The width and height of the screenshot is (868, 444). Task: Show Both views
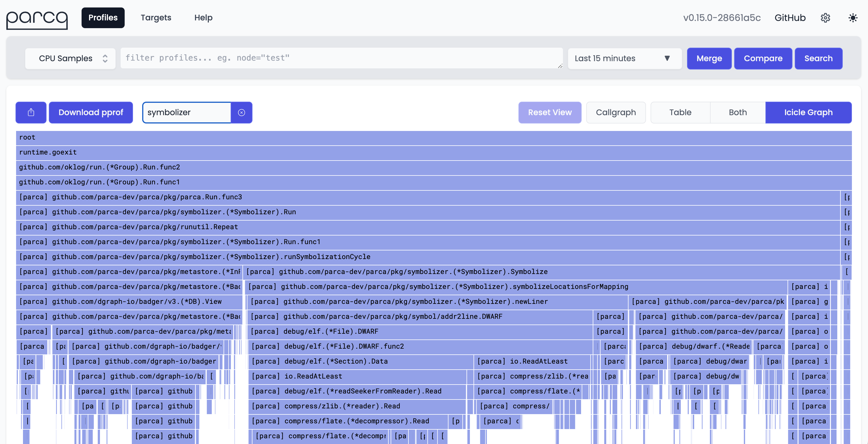click(738, 113)
